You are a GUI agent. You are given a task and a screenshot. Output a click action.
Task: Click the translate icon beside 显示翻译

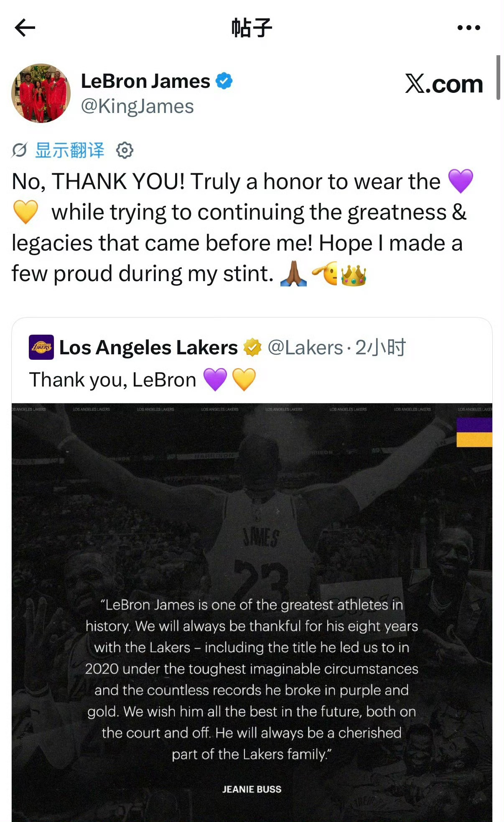[x=20, y=150]
